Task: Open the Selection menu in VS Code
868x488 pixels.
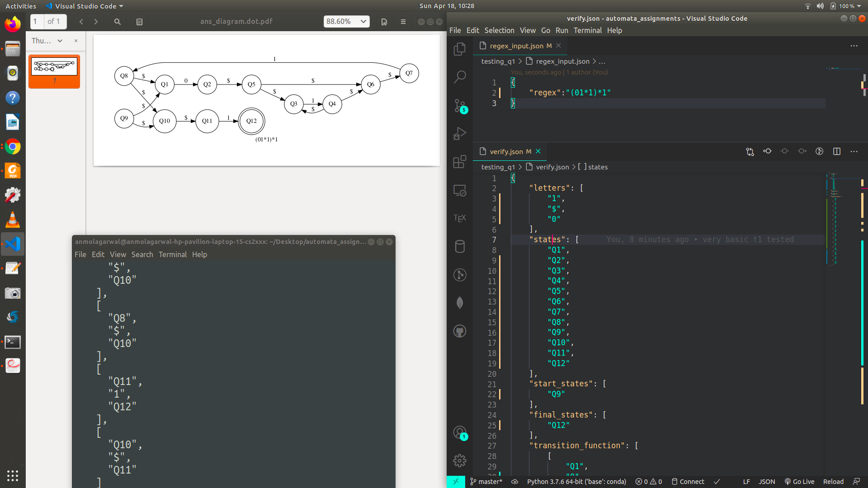Action: 499,30
